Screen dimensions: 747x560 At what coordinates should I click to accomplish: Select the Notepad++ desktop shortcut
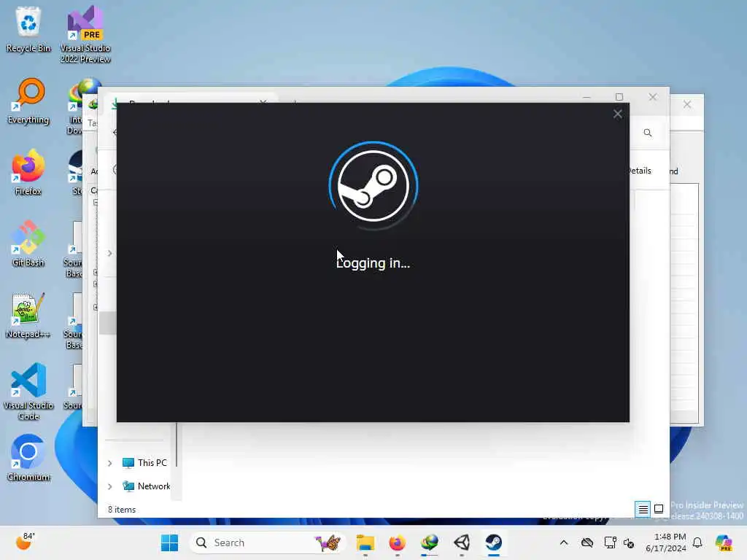(28, 315)
